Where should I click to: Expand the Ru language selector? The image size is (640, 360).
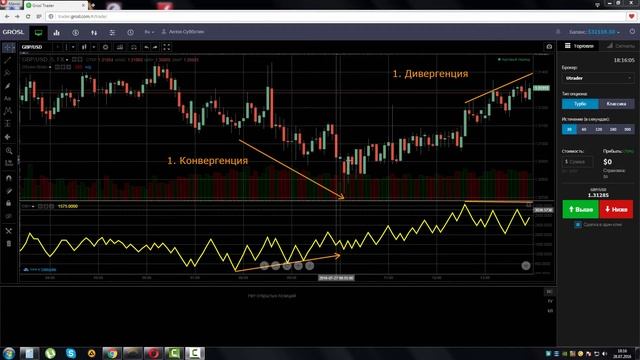(x=149, y=32)
